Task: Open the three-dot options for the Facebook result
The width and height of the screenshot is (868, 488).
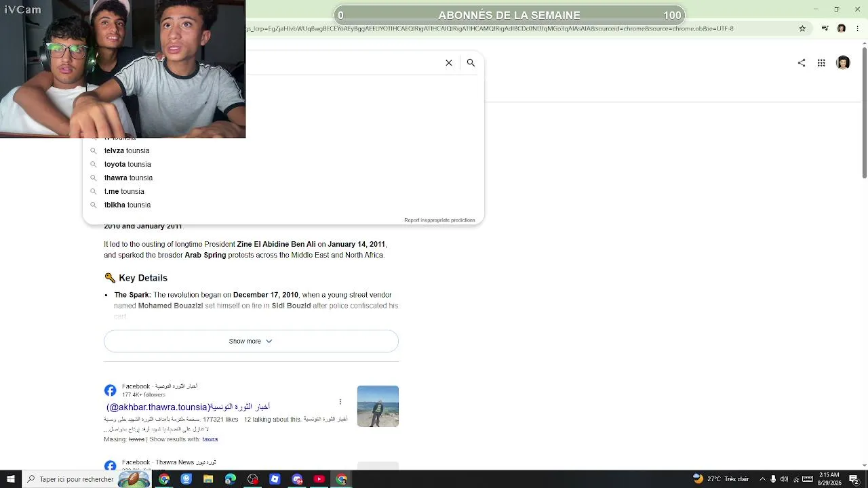Action: tap(340, 402)
